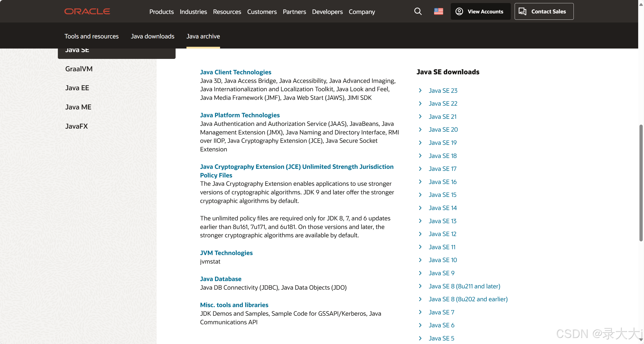Click the View Accounts user icon

click(x=459, y=11)
